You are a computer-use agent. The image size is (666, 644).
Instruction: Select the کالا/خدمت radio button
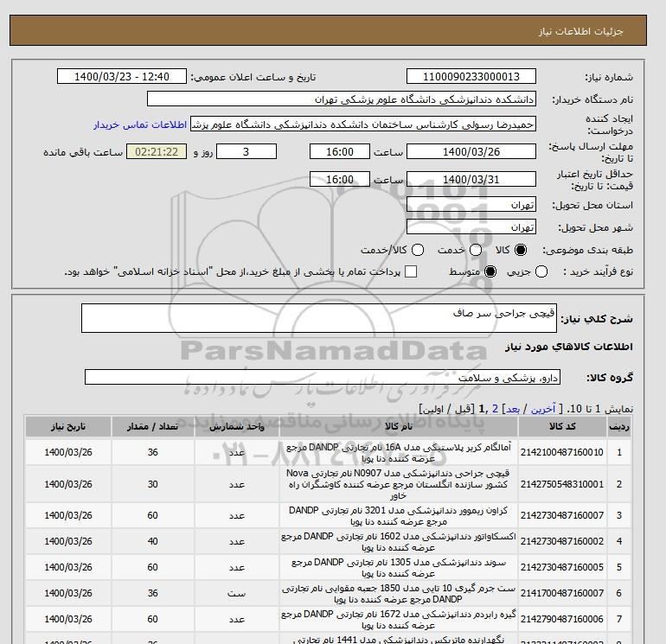pos(418,250)
